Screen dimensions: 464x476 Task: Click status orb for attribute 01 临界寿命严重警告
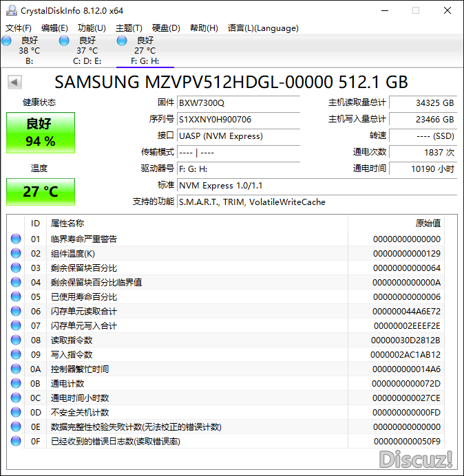click(x=16, y=239)
